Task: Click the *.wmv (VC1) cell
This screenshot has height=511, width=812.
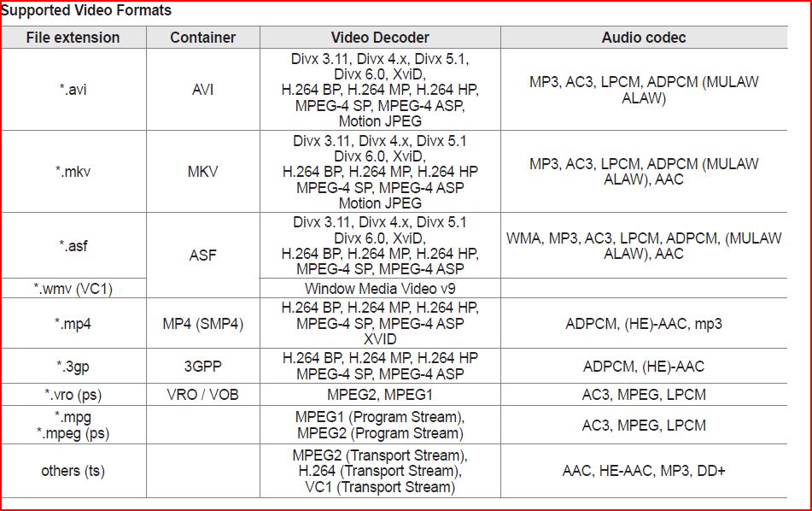Action: pyautogui.click(x=73, y=288)
